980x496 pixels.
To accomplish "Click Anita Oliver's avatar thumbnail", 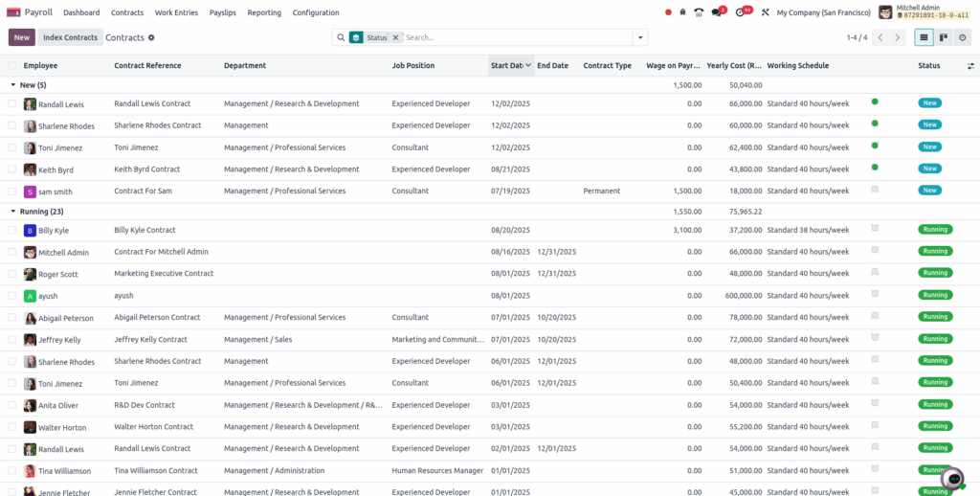I will [30, 405].
